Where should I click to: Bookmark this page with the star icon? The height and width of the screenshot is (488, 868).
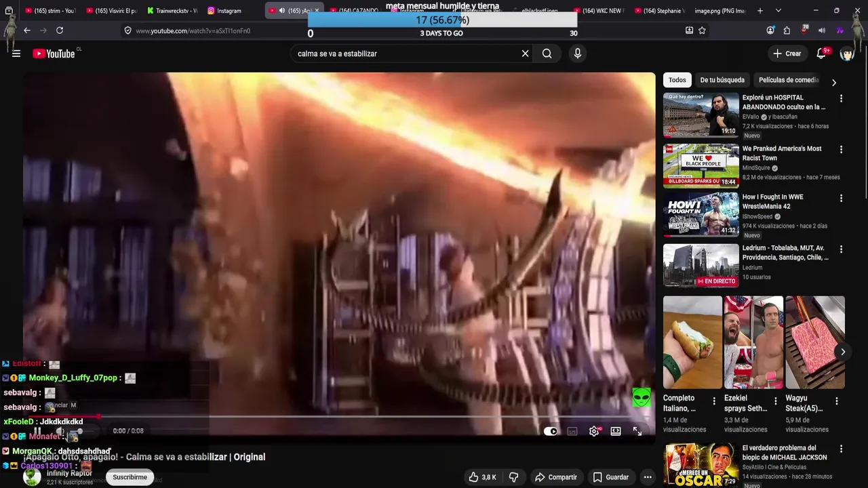(x=703, y=30)
